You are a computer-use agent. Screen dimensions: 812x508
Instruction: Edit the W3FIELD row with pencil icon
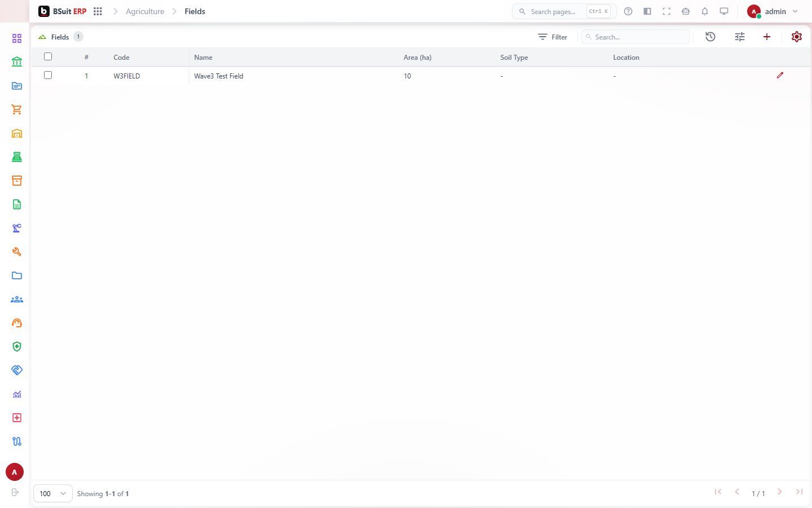pos(780,75)
